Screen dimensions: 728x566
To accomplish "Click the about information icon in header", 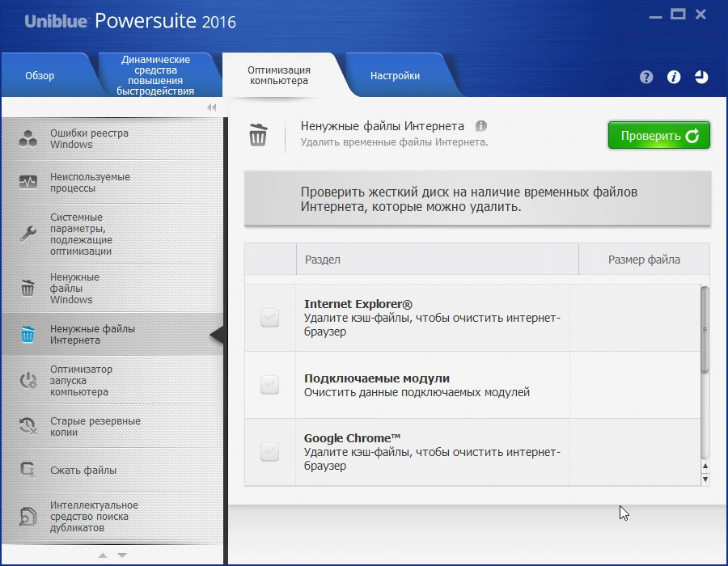I will pyautogui.click(x=674, y=77).
